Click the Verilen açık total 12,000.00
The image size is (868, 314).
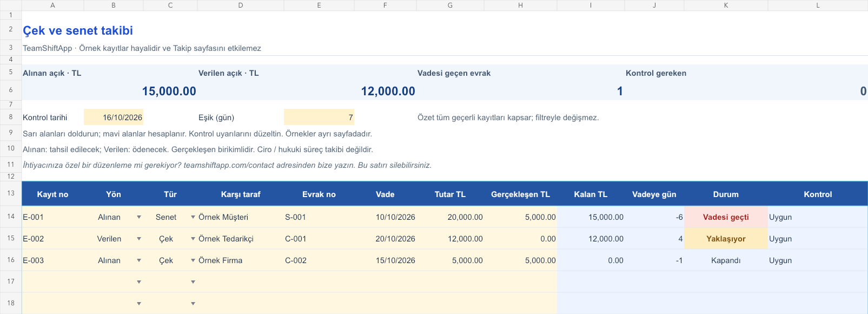(x=388, y=91)
